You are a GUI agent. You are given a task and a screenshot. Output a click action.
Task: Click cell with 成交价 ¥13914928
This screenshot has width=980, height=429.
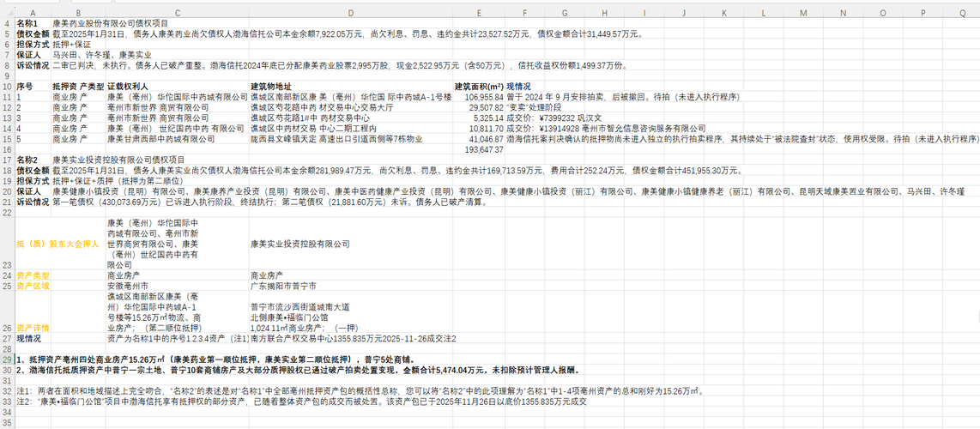click(x=606, y=129)
